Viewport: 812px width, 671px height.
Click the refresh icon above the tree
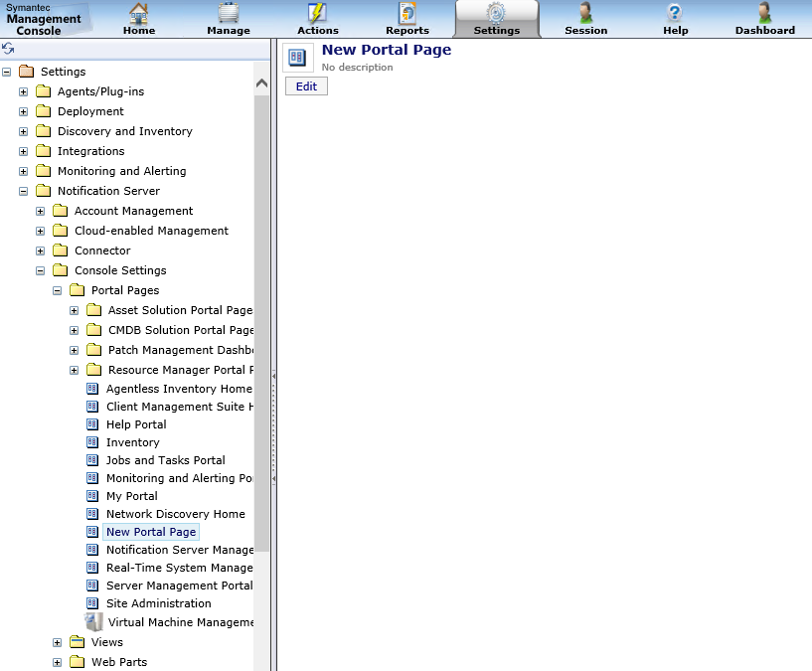pos(8,49)
